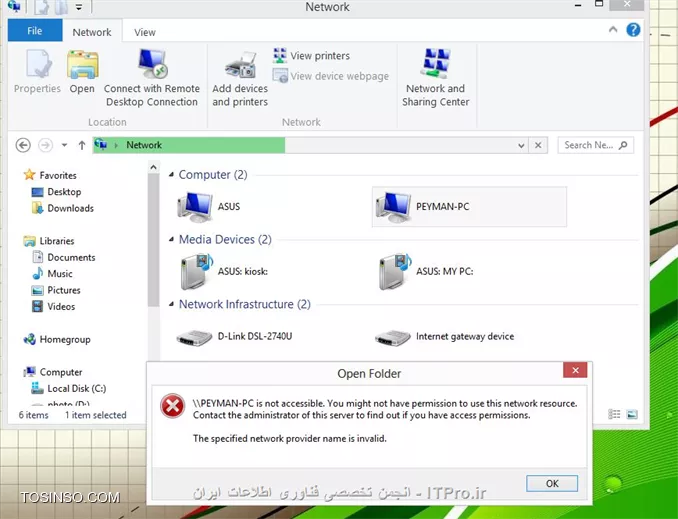Collapse the Computer (2) group

tap(171, 175)
